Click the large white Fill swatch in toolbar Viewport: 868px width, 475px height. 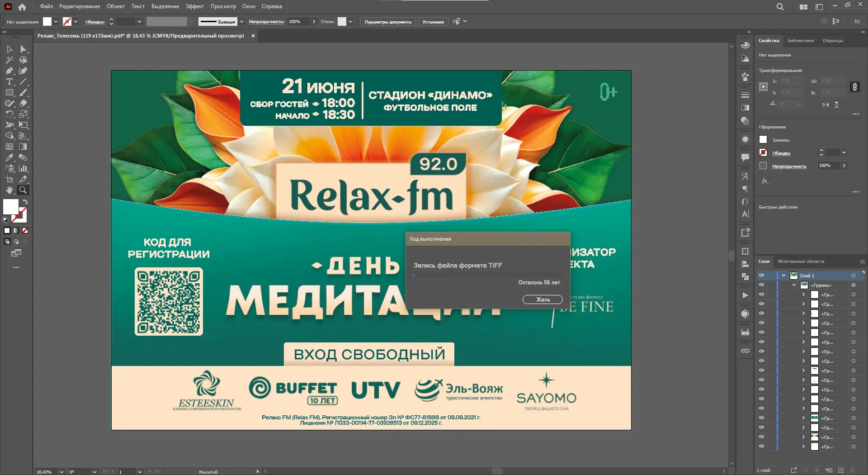pos(11,207)
